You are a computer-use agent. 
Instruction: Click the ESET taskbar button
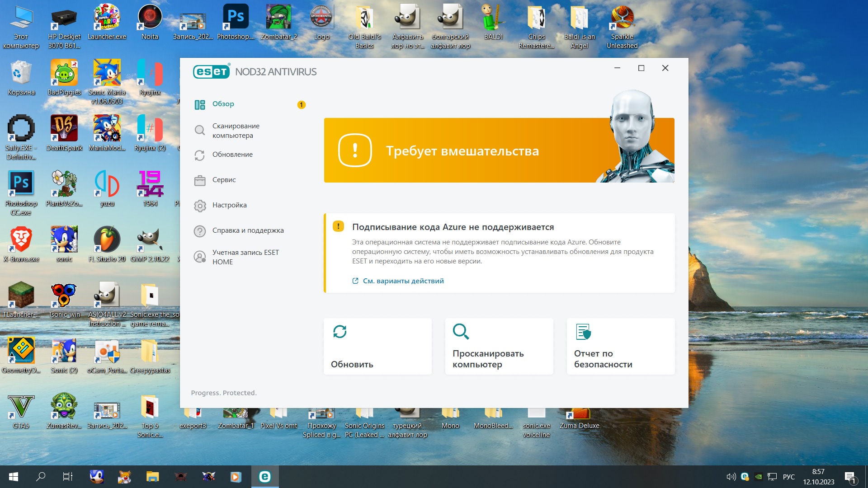pyautogui.click(x=265, y=477)
